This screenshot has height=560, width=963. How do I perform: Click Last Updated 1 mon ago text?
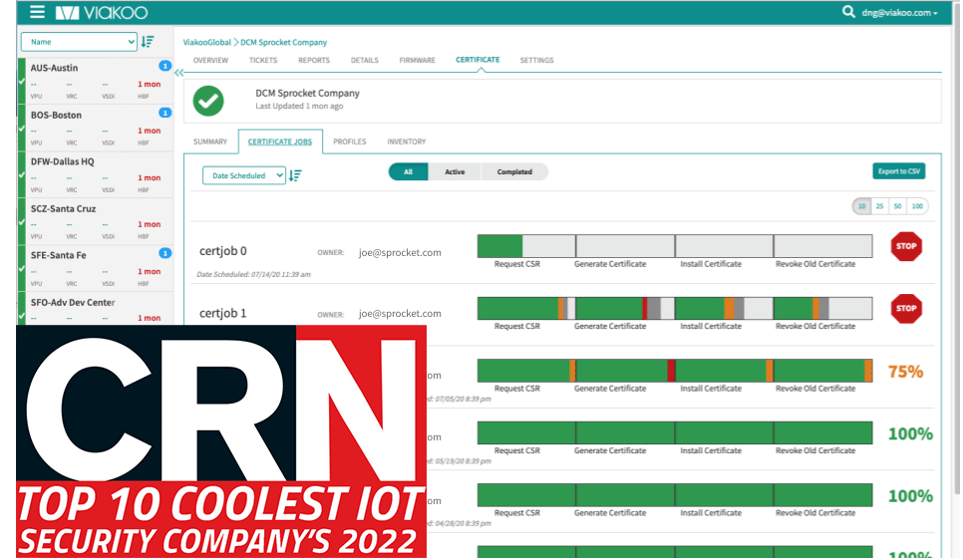click(299, 107)
